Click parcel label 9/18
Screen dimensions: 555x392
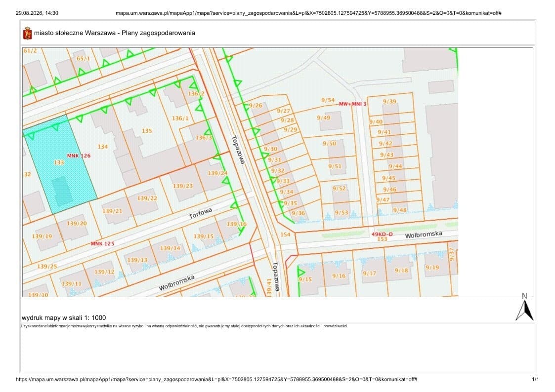click(x=401, y=271)
